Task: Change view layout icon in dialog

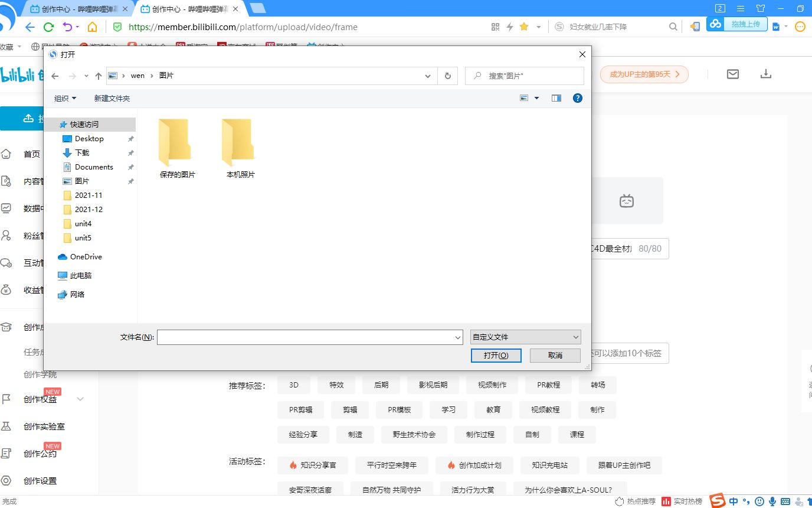Action: click(524, 98)
